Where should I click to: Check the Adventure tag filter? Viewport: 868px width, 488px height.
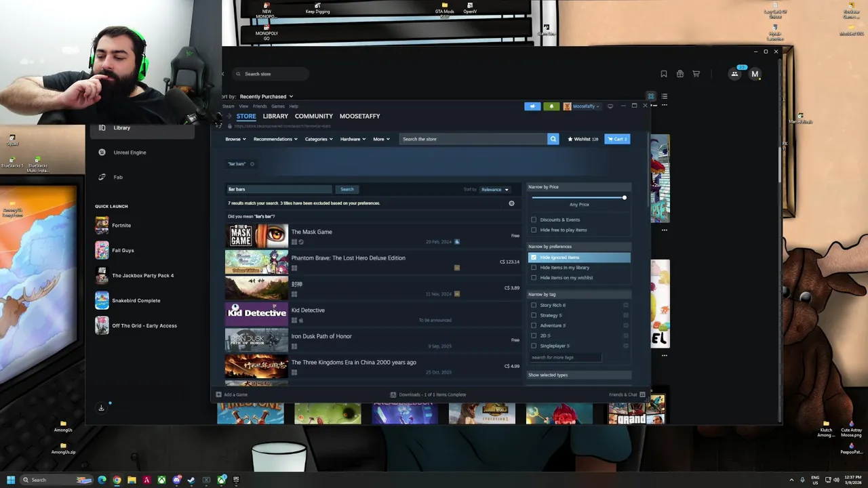pos(534,325)
